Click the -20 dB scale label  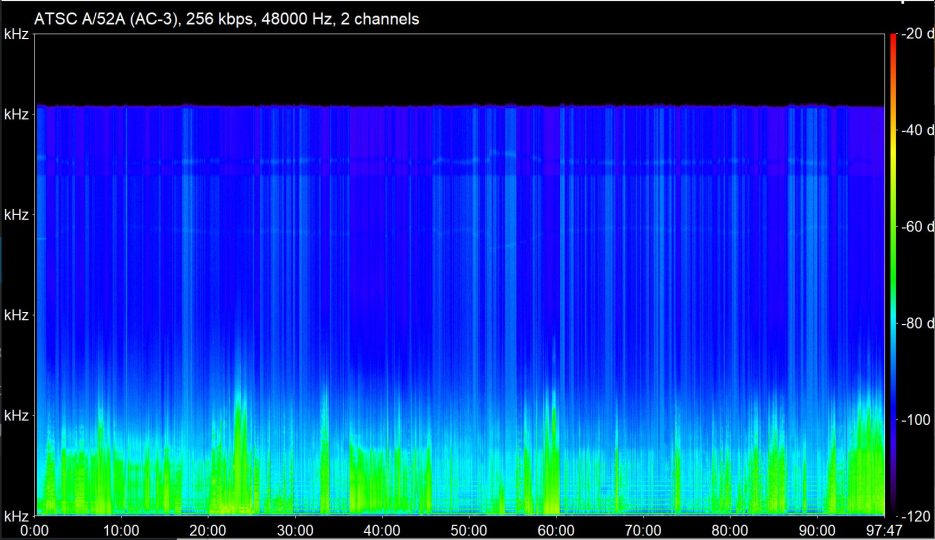(x=917, y=34)
